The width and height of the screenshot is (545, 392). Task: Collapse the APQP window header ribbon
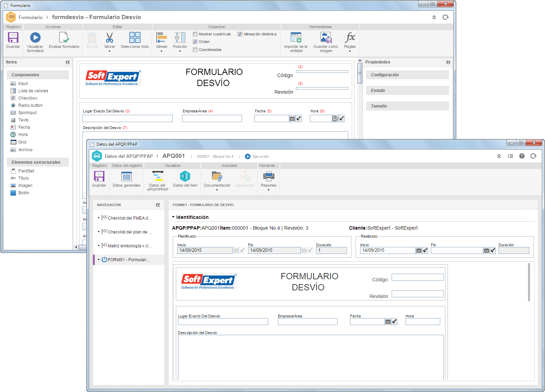click(499, 156)
